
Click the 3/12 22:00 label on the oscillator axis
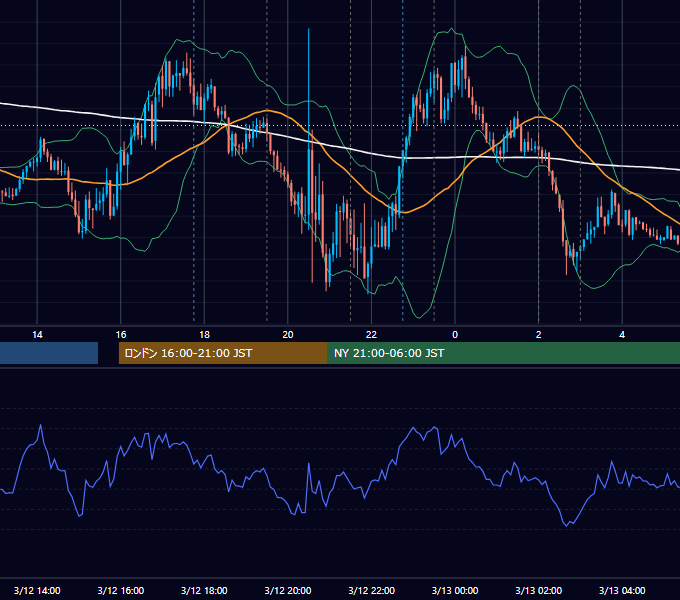click(x=371, y=590)
